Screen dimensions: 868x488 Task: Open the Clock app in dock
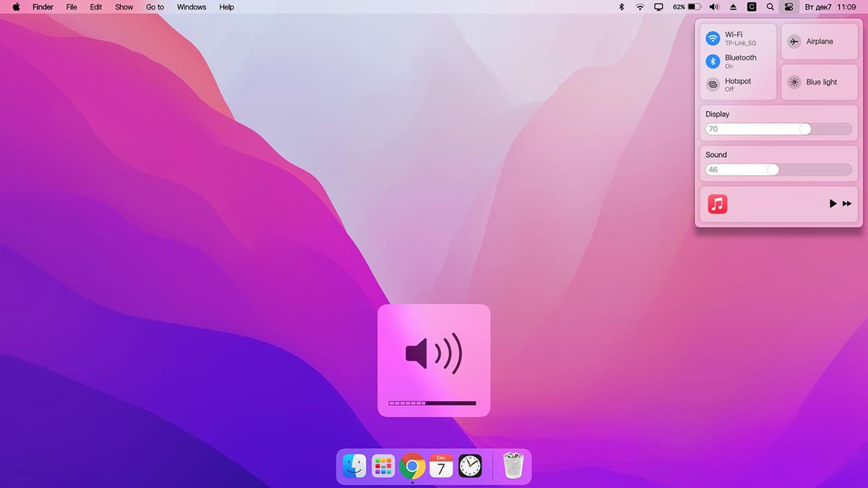click(x=470, y=466)
